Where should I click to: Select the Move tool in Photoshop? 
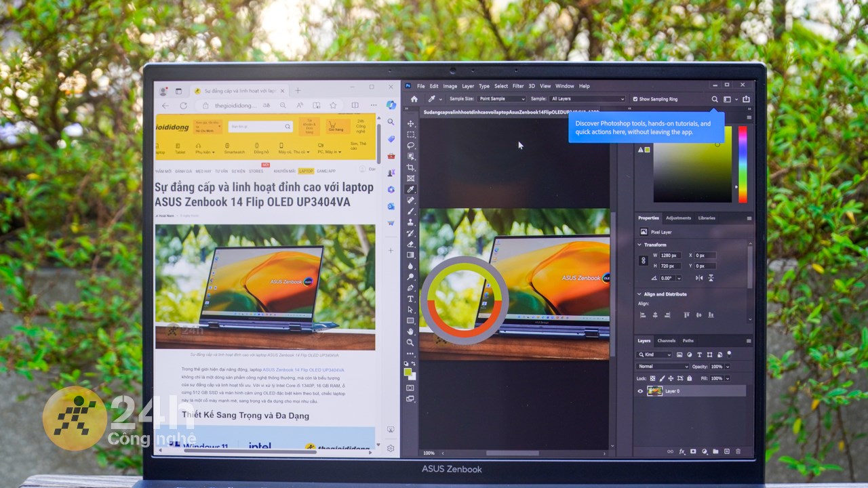tap(410, 124)
